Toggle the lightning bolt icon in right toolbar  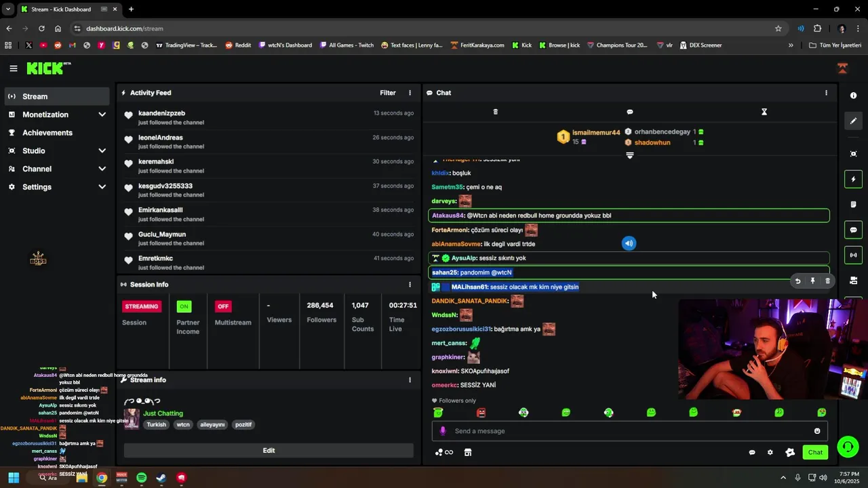853,180
